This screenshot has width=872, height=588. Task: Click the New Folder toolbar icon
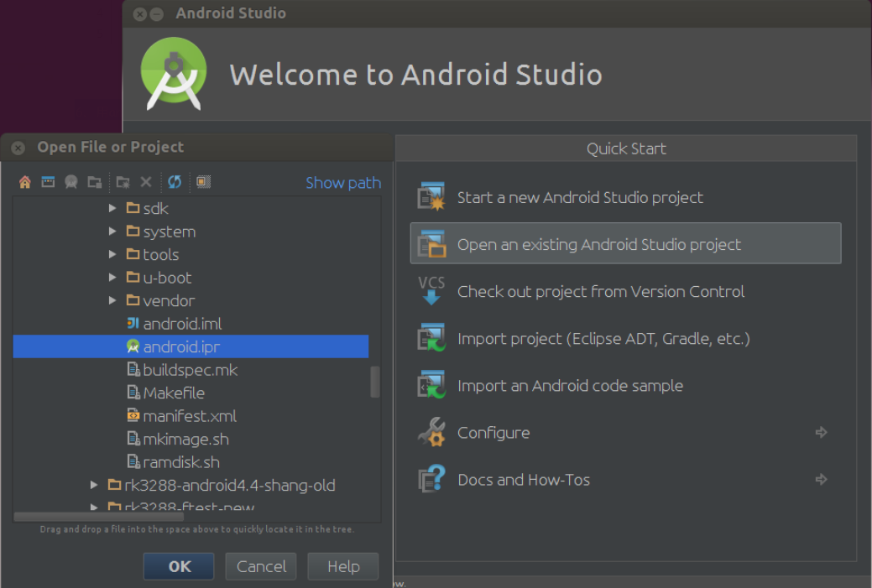point(123,182)
